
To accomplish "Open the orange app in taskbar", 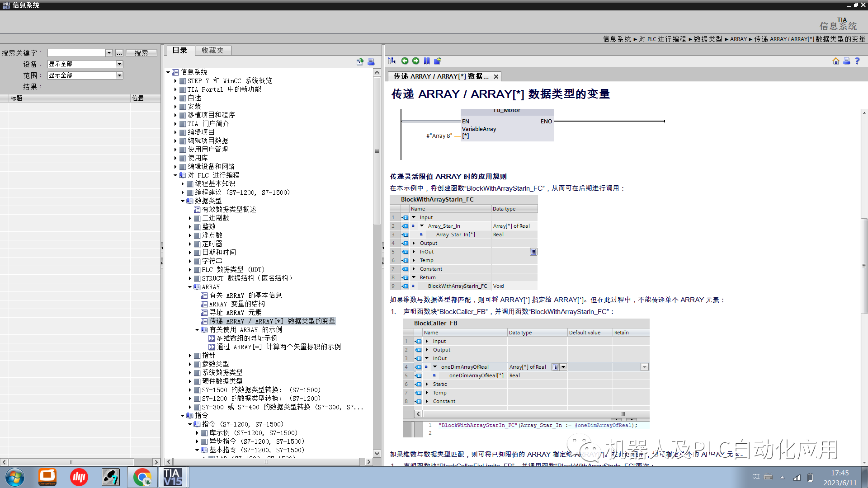I will tap(47, 477).
